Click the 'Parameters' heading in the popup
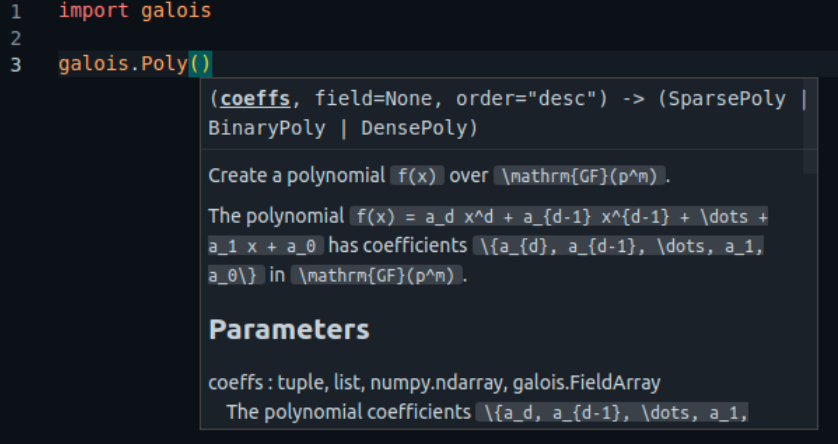This screenshot has width=838, height=444. tap(289, 330)
